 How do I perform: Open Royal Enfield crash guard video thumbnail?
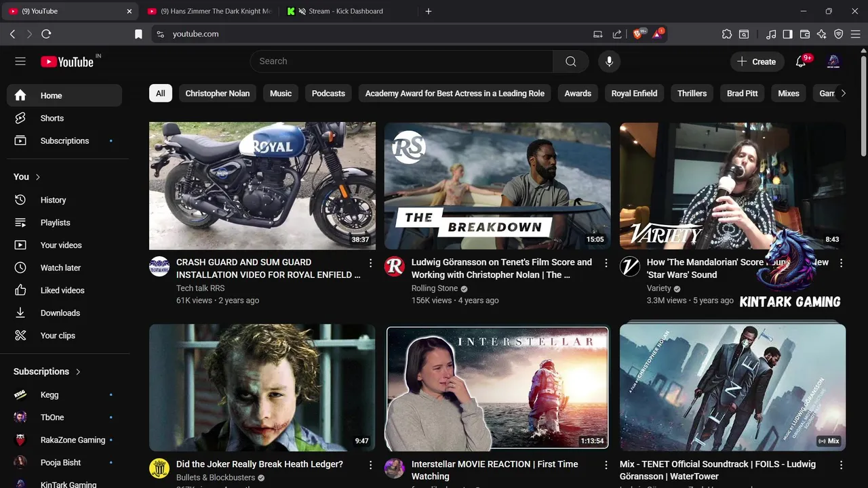coord(262,186)
